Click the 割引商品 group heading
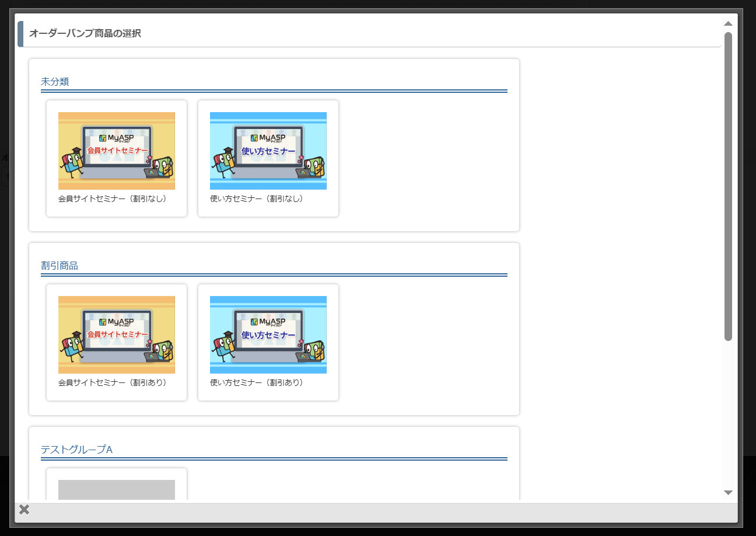756x536 pixels. point(60,266)
